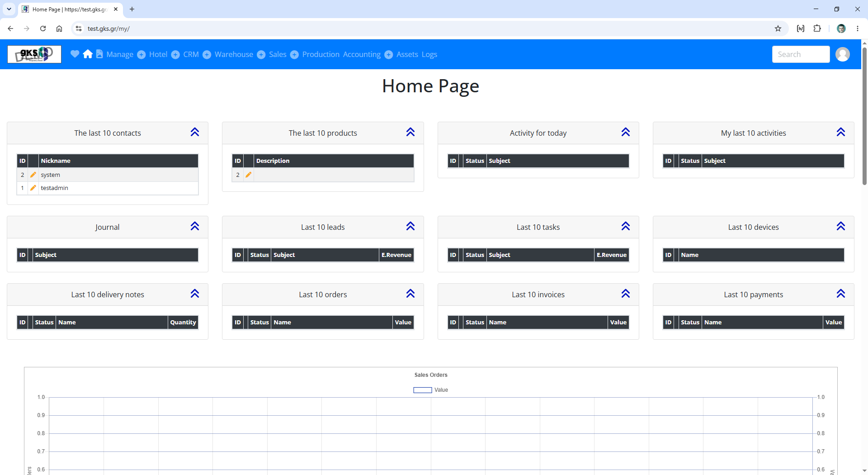Click the 'system' contact nickname
The height and width of the screenshot is (475, 868).
coord(50,175)
